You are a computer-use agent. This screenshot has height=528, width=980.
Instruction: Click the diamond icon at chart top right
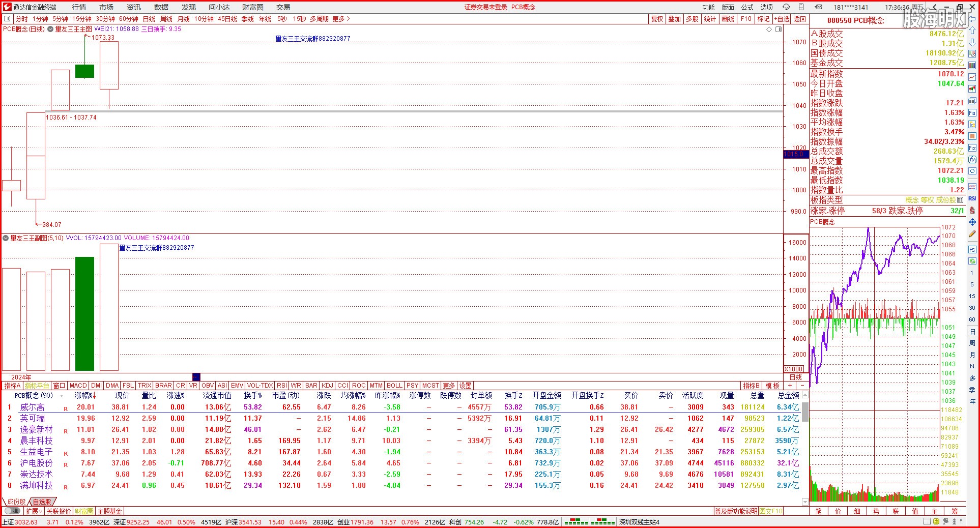pos(769,30)
